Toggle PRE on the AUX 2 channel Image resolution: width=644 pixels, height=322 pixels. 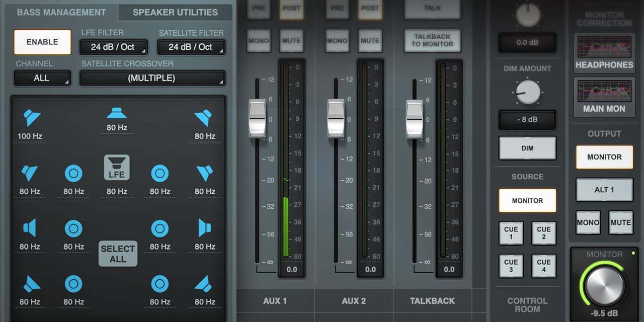click(337, 9)
